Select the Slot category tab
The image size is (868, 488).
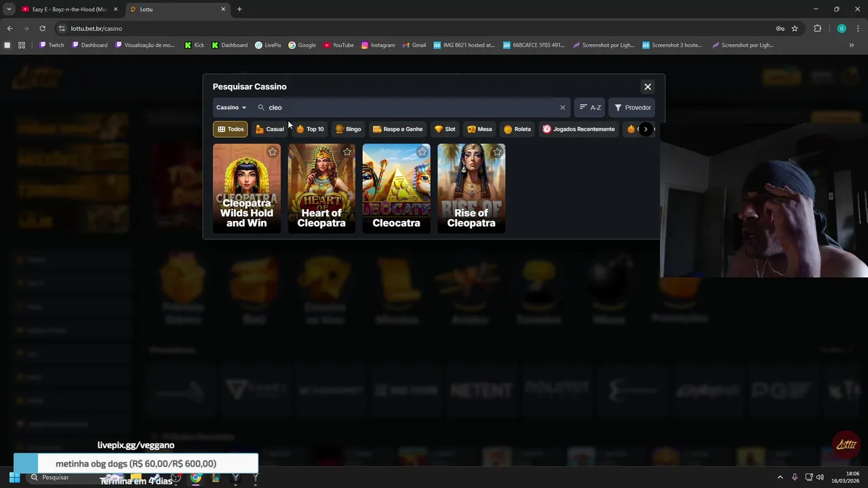(x=445, y=129)
